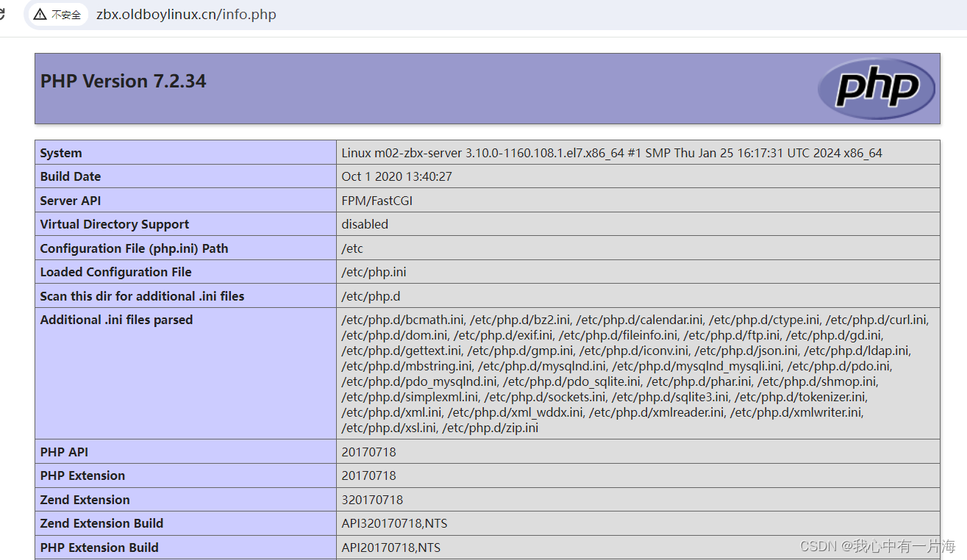
Task: Click the 不安全 security warning badge
Action: tap(57, 14)
